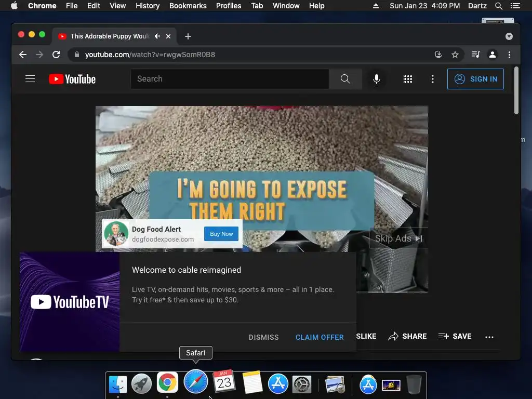Open the Edit menu
This screenshot has height=399, width=532.
(94, 6)
